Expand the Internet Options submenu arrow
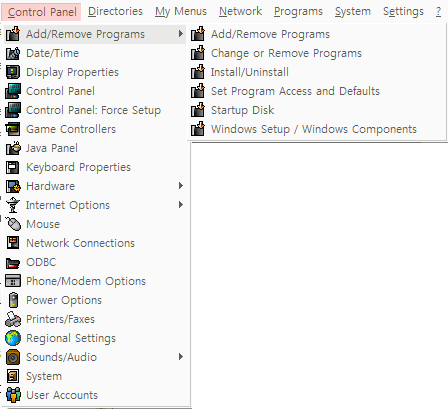Viewport: 448px width, 409px height. pos(181,205)
